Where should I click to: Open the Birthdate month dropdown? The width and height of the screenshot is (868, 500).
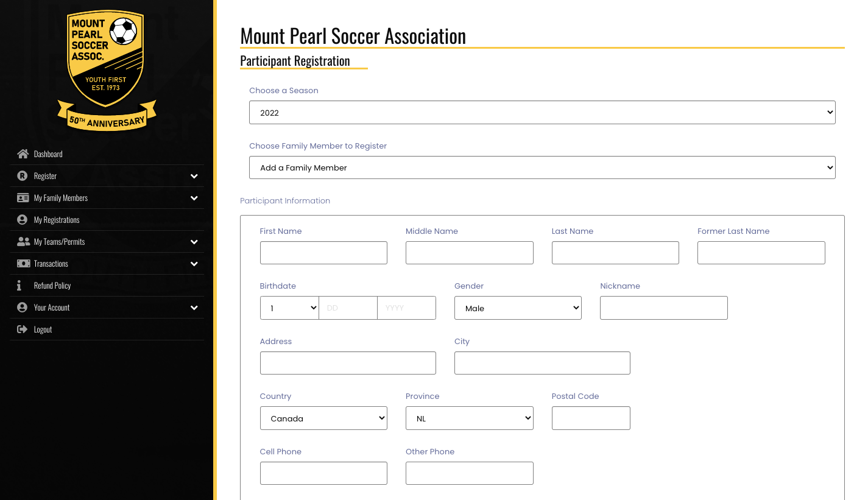(289, 308)
